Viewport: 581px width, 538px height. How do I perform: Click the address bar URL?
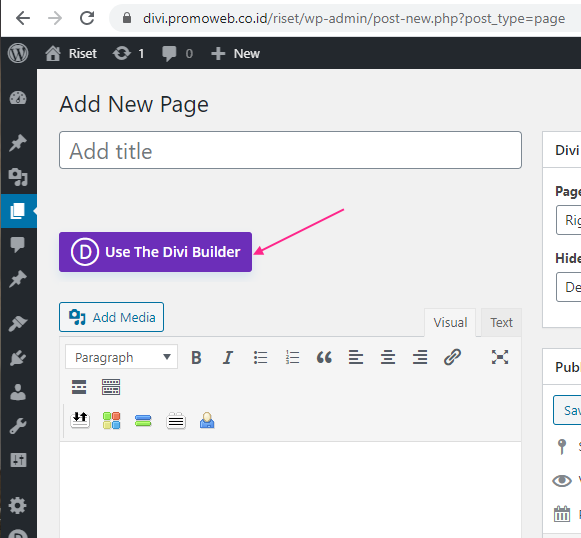pos(354,18)
